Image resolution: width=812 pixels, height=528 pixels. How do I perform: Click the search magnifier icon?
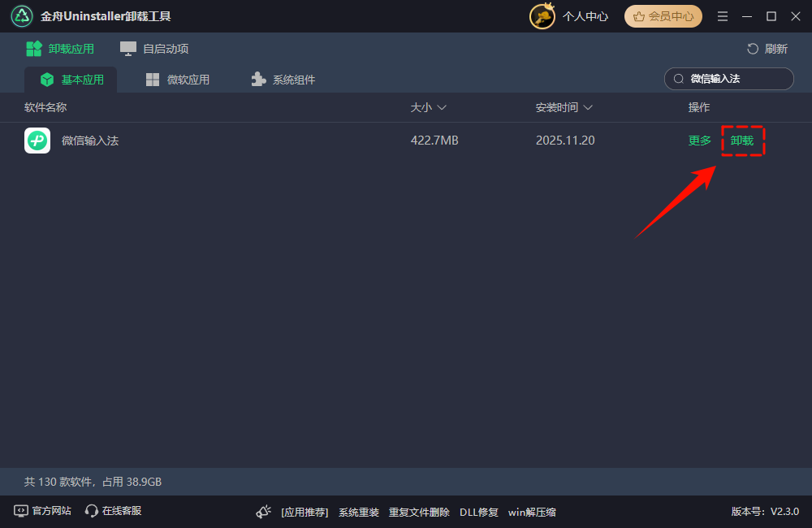click(678, 79)
